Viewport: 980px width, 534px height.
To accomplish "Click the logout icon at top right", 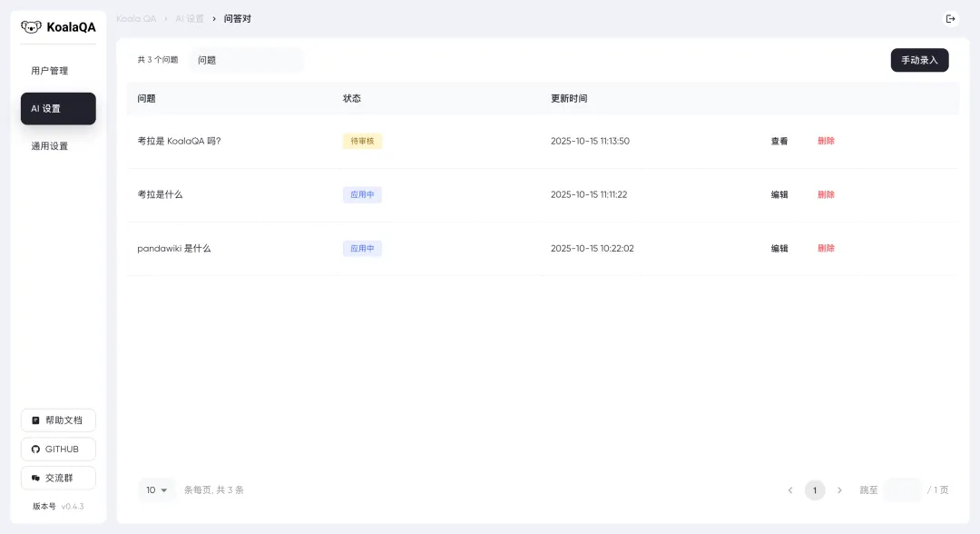I will click(950, 19).
